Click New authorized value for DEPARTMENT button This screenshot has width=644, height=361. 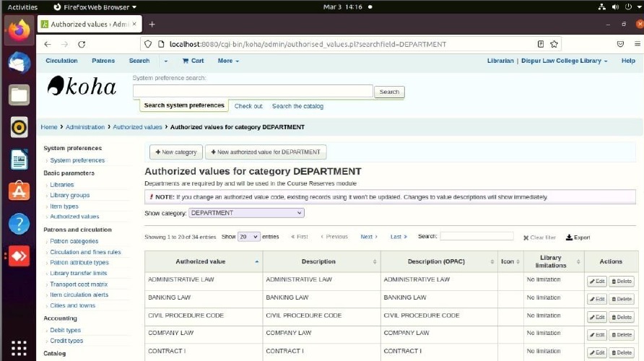point(266,152)
